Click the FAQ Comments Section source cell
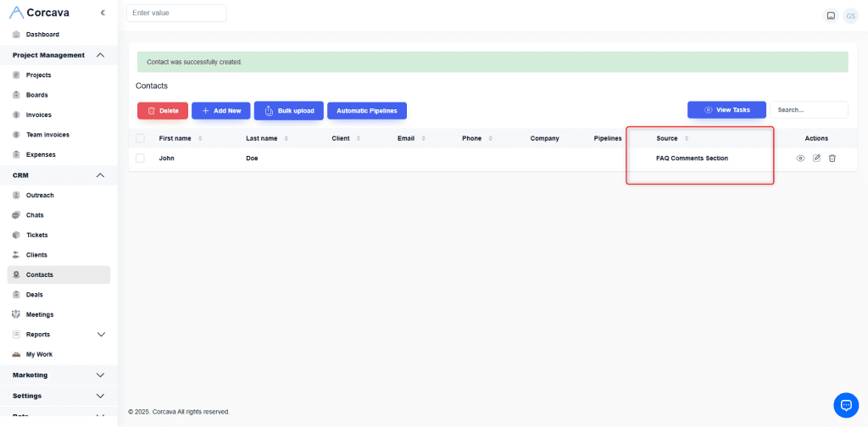Image resolution: width=868 pixels, height=427 pixels. click(x=692, y=158)
